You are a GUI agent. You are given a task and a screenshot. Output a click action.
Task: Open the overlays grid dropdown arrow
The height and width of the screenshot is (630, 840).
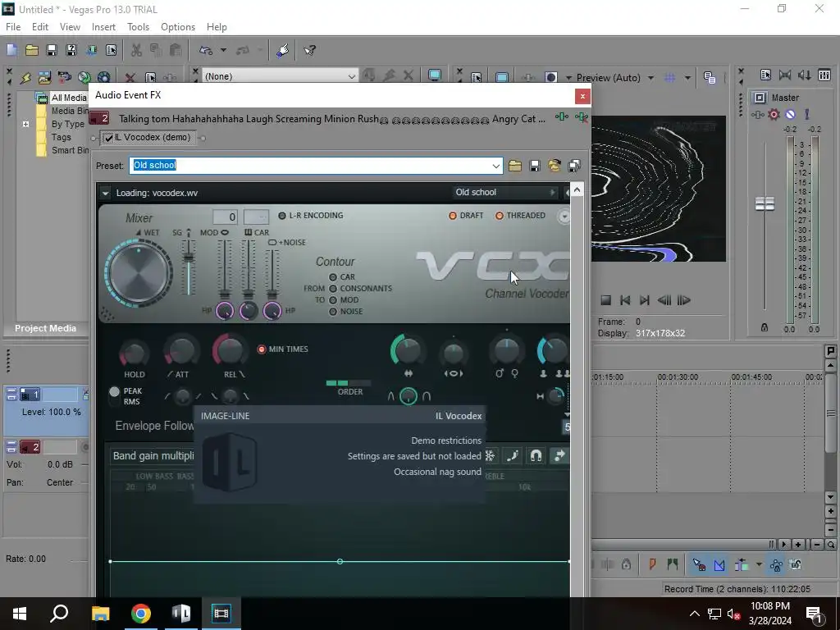point(687,78)
